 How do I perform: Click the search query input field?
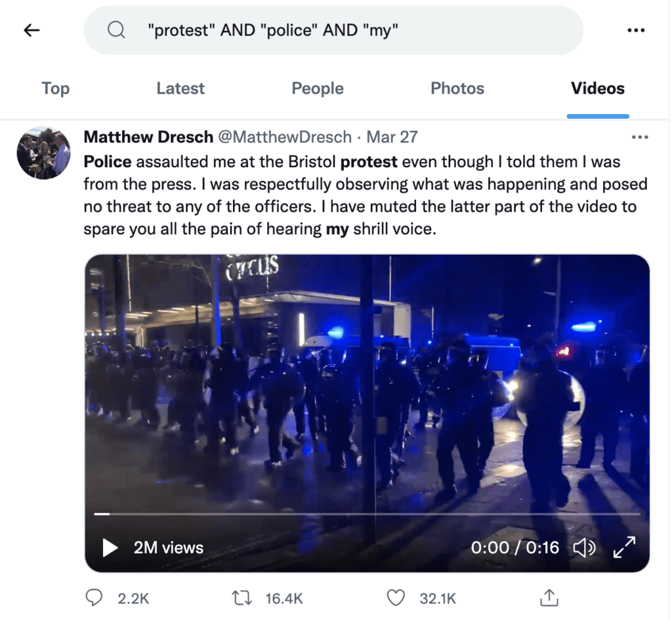[333, 30]
